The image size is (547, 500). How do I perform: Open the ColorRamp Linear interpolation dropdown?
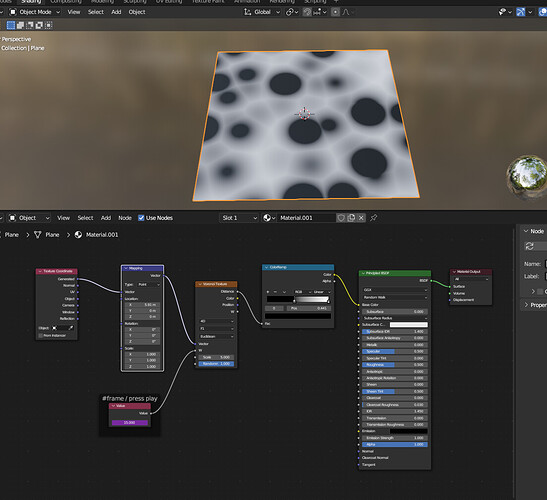322,292
